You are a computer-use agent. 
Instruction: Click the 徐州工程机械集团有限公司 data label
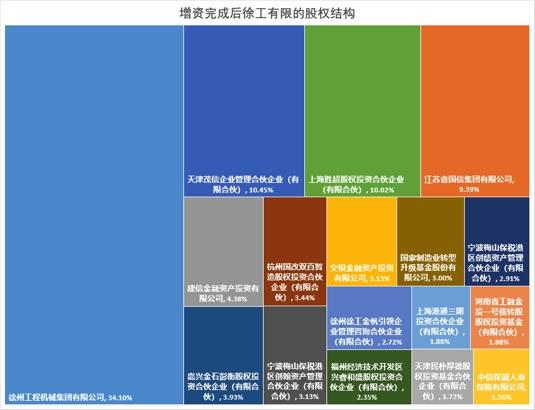[x=70, y=397]
